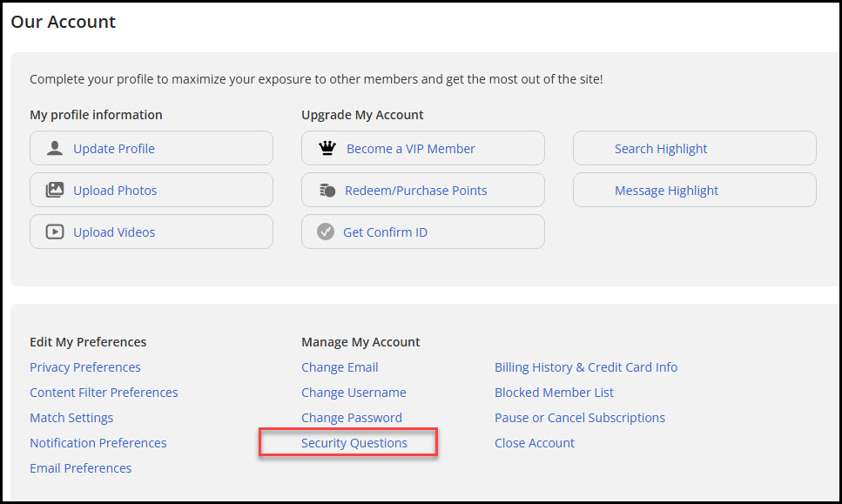Open Privacy Preferences link
842x504 pixels.
pos(84,367)
